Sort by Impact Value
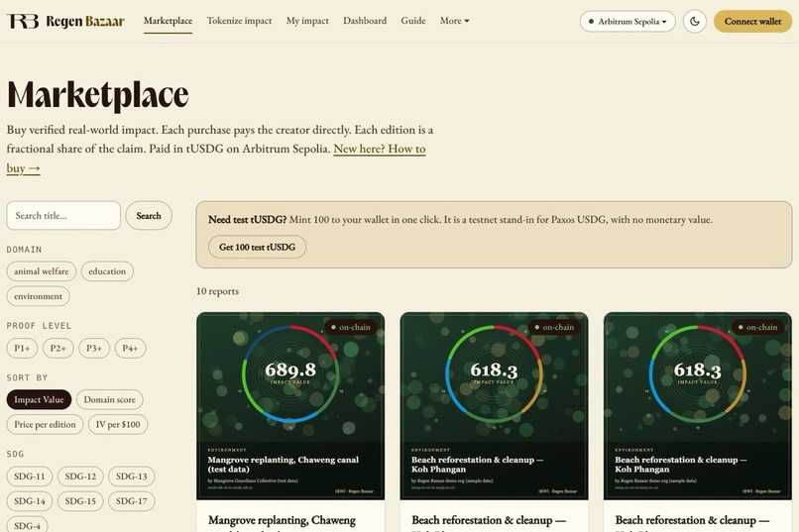This screenshot has width=799, height=532. [x=39, y=399]
